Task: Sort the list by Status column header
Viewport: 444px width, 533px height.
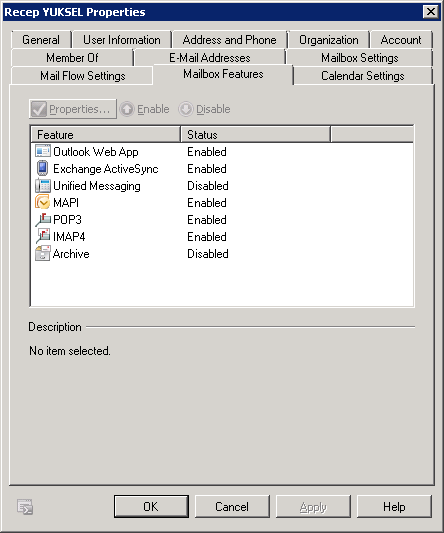Action: 255,135
